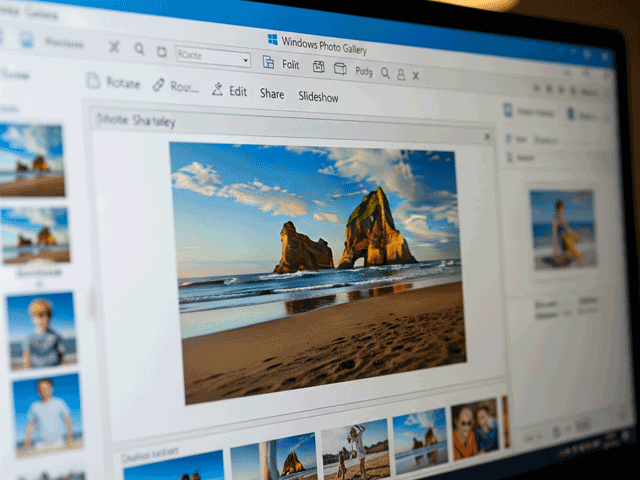The height and width of the screenshot is (480, 640).
Task: Click the woman in yellow preview thumbnail
Action: 563,229
